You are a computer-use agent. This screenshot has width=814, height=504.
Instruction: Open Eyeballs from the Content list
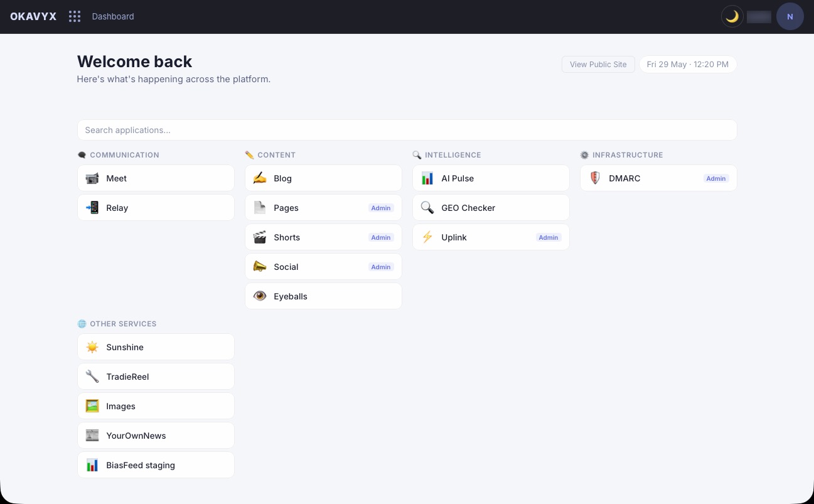tap(323, 296)
